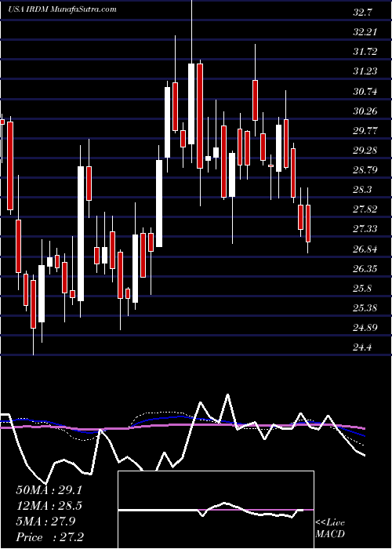Image resolution: width=392 pixels, height=549 pixels.
Task: Click the 27.82 price axis label
Action: coord(365,209)
